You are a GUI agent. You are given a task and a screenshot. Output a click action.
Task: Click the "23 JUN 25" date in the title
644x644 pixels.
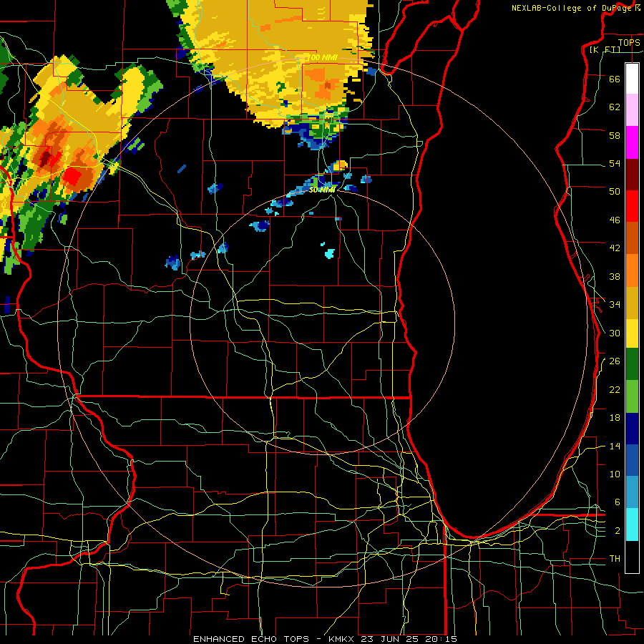click(389, 639)
